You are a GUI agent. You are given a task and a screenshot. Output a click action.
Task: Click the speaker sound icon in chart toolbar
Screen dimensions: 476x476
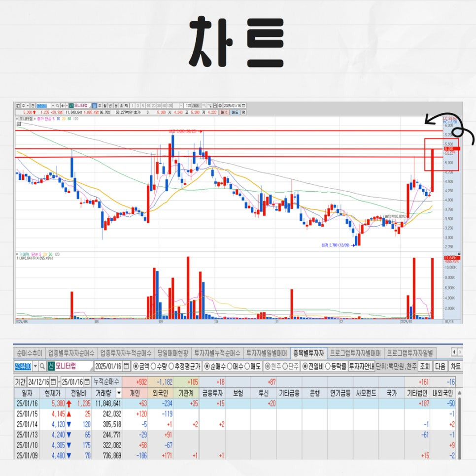click(63, 105)
